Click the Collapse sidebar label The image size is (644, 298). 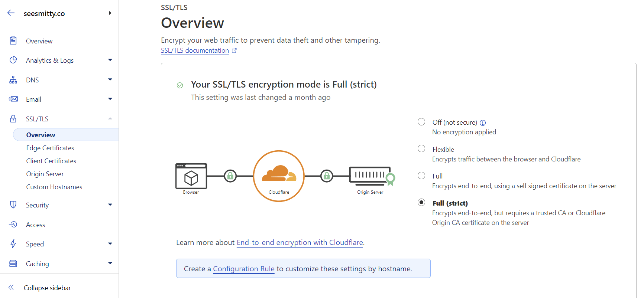[47, 288]
